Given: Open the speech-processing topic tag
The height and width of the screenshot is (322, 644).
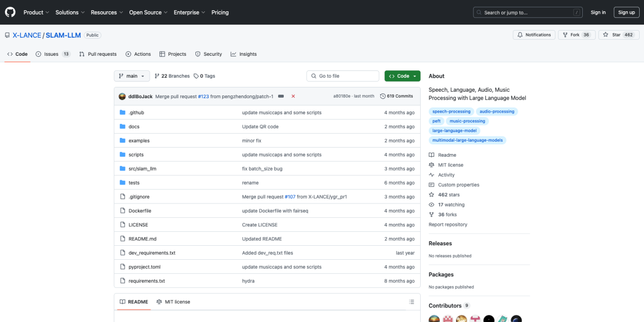Looking at the screenshot, I should pos(451,112).
